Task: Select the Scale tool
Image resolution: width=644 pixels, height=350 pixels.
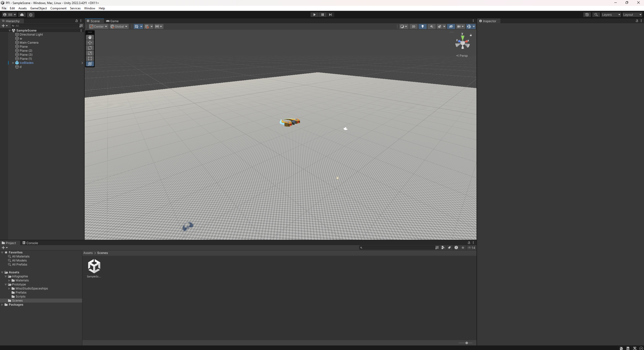Action: pyautogui.click(x=90, y=53)
